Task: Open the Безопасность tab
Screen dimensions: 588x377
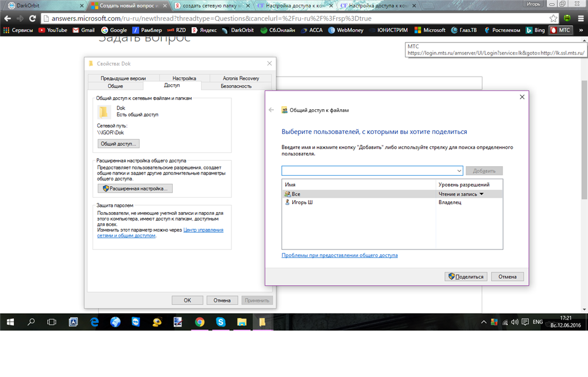Action: pyautogui.click(x=236, y=86)
